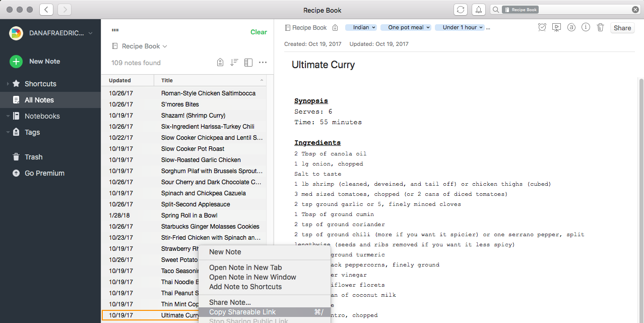644x323 pixels.
Task: Choose Add Note to Shortcuts
Action: pyautogui.click(x=245, y=287)
